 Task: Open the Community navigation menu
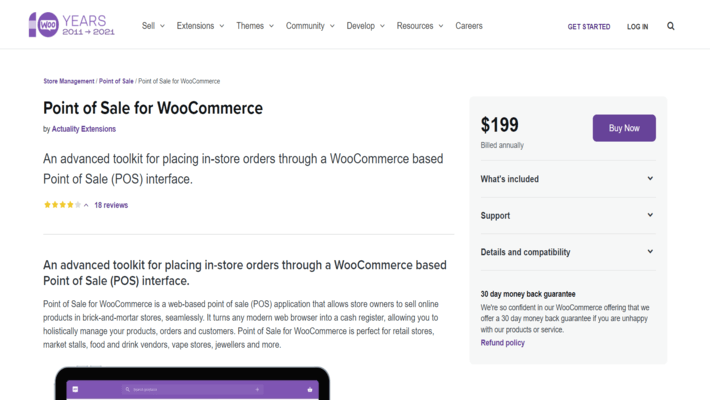pyautogui.click(x=309, y=26)
